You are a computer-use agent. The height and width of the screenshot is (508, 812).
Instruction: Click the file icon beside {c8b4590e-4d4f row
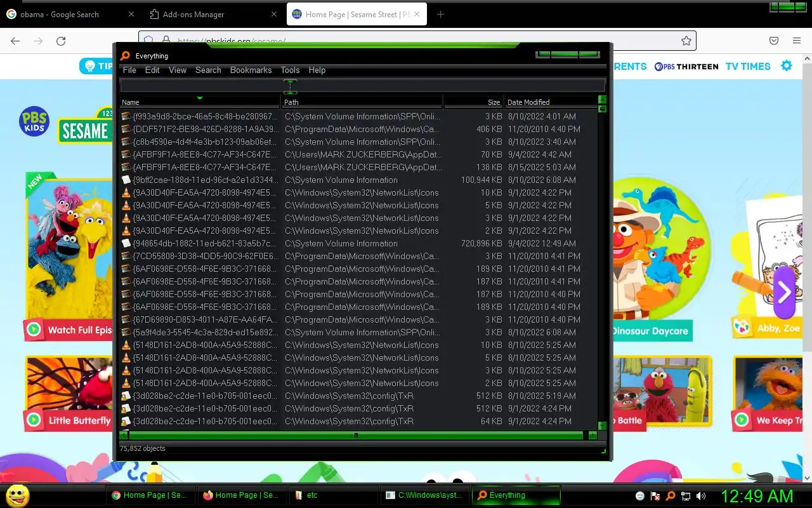(126, 142)
